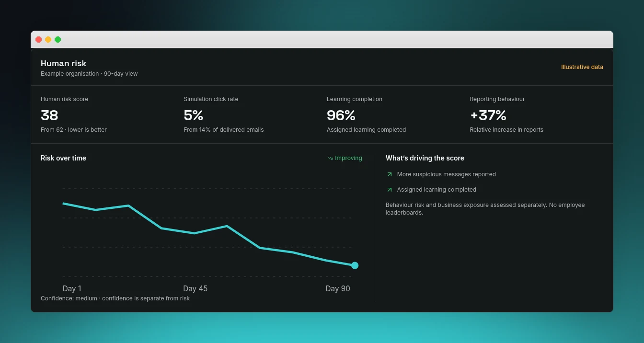Click the 'Day 45' axis label
The height and width of the screenshot is (343, 644).
click(195, 288)
